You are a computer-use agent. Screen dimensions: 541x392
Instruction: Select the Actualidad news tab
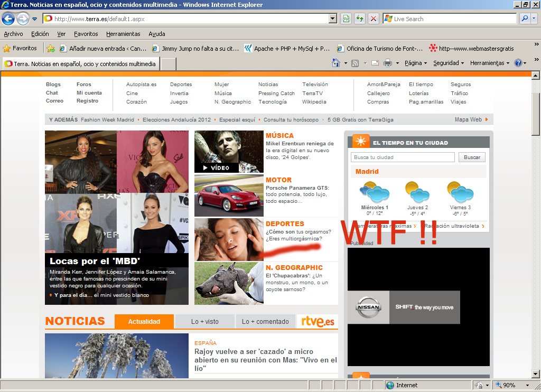click(x=144, y=322)
